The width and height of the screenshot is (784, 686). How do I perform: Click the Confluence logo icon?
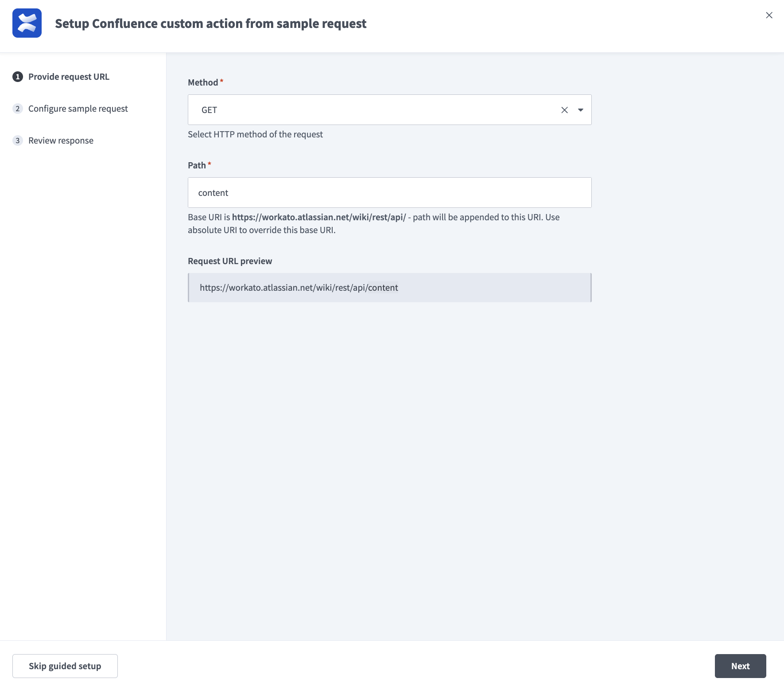[27, 23]
